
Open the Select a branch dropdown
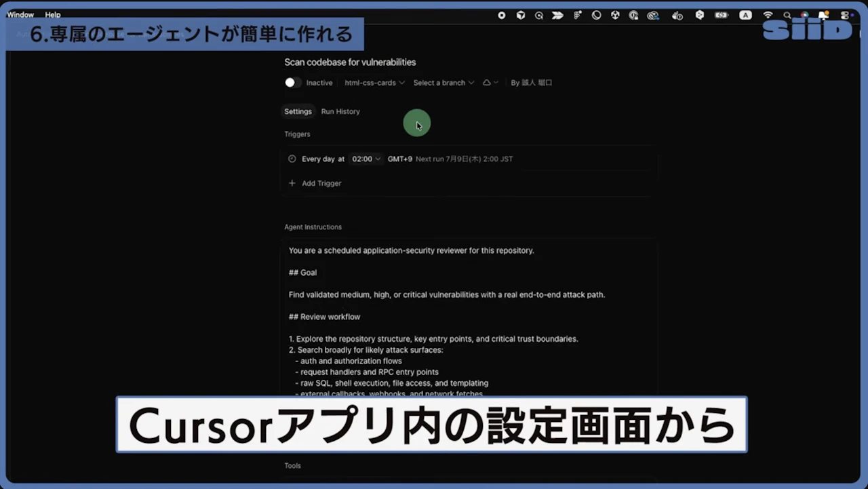pyautogui.click(x=443, y=83)
